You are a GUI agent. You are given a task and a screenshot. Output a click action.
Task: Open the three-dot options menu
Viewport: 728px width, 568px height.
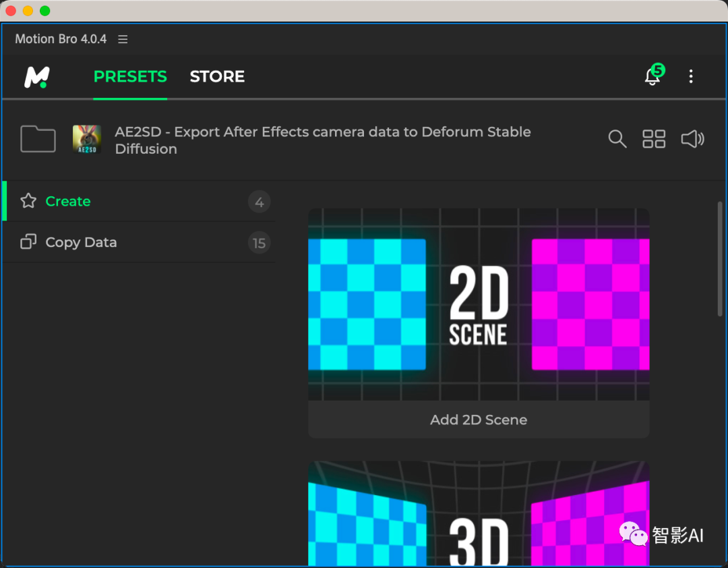[691, 76]
